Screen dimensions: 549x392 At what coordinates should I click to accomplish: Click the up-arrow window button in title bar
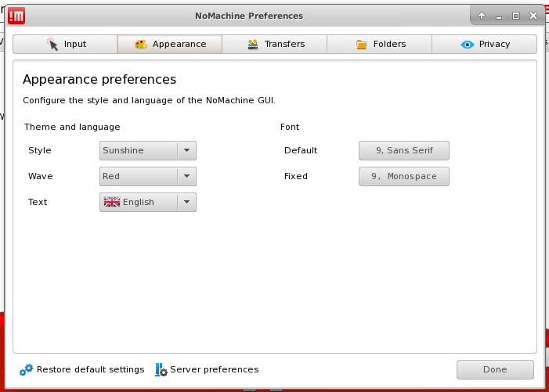click(482, 16)
